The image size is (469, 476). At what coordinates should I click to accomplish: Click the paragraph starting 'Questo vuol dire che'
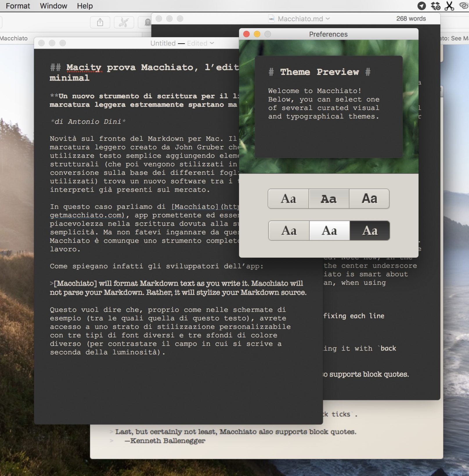170,331
